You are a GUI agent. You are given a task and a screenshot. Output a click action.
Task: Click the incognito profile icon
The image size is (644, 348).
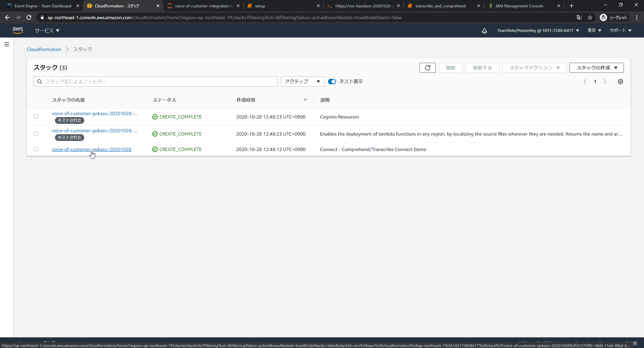click(x=613, y=17)
